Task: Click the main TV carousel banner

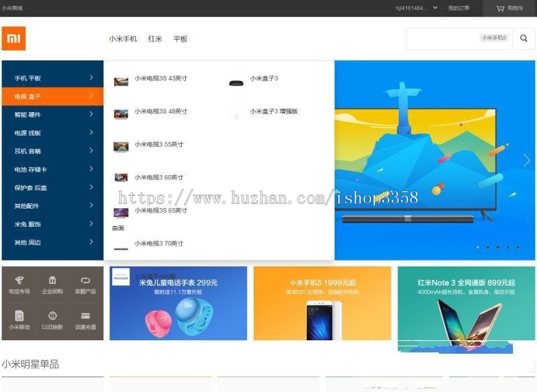Action: tap(434, 160)
